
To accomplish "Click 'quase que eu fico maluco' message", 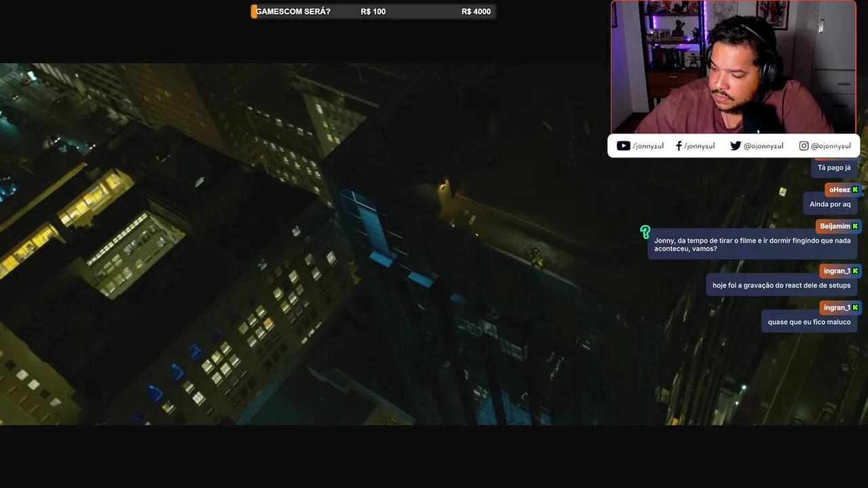I will click(809, 322).
